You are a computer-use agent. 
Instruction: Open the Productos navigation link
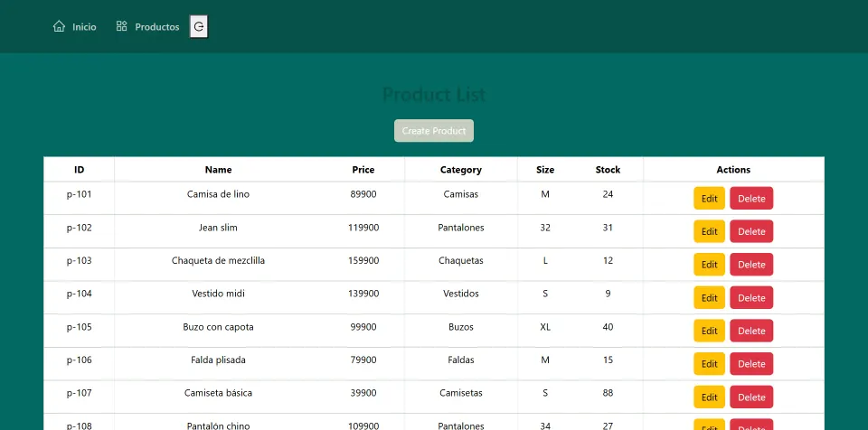pos(147,26)
